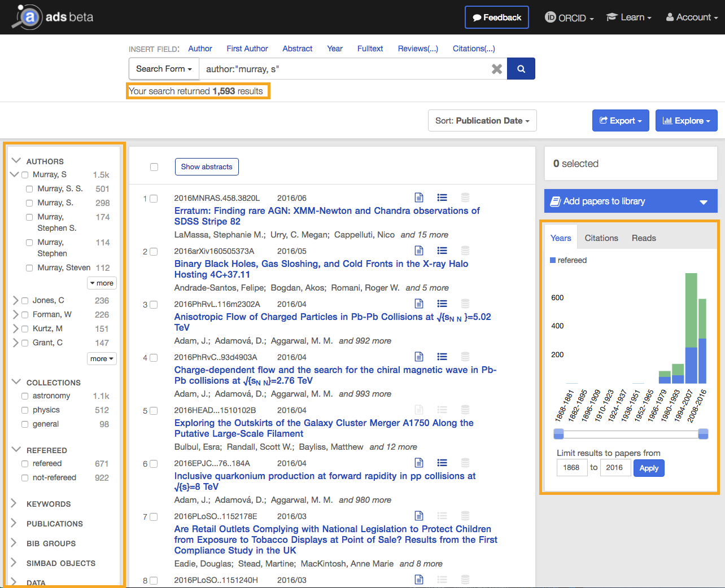Open full text document icon for result 1

(x=419, y=198)
